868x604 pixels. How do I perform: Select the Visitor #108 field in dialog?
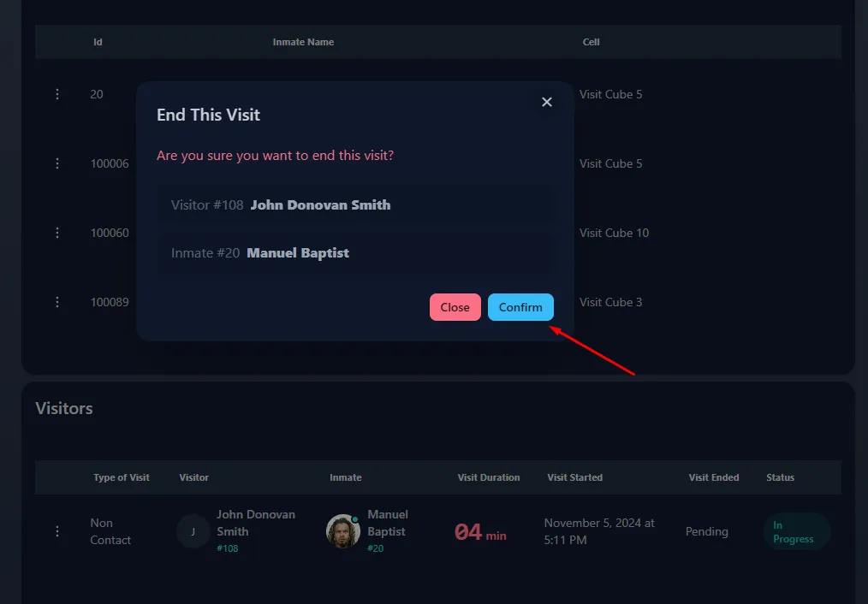coord(355,204)
